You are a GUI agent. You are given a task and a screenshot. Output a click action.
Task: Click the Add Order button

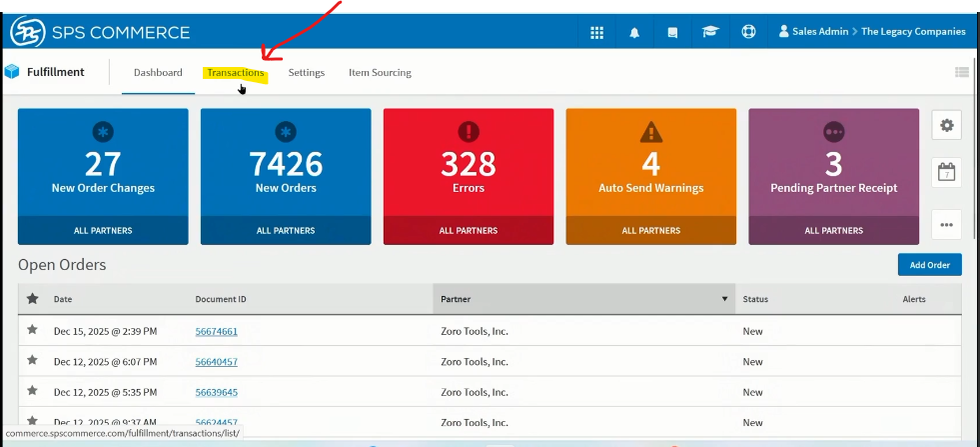(x=929, y=265)
